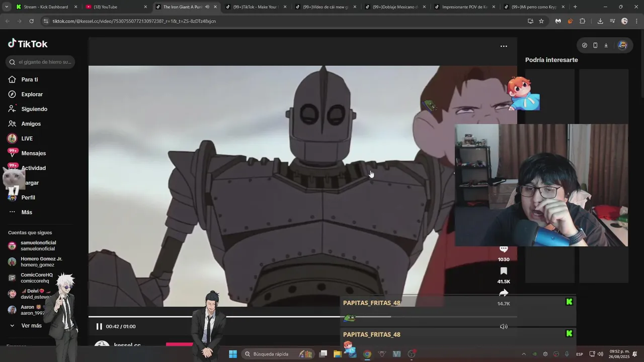The image size is (644, 362).
Task: Open Chrome three-dot menu
Action: click(636, 21)
